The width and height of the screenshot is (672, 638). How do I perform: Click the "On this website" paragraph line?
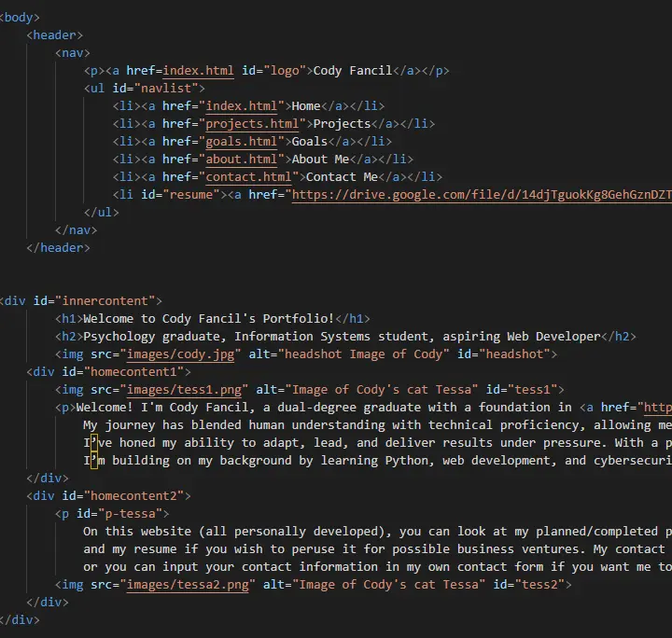(378, 532)
